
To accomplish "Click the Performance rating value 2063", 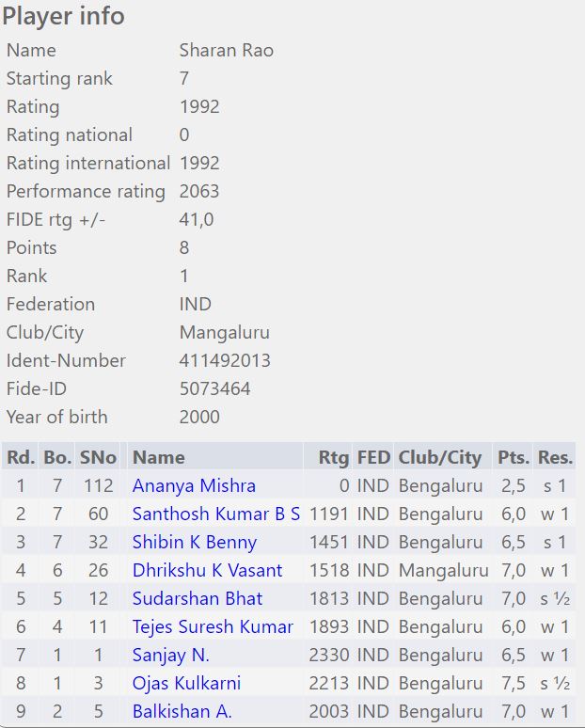I will [198, 191].
